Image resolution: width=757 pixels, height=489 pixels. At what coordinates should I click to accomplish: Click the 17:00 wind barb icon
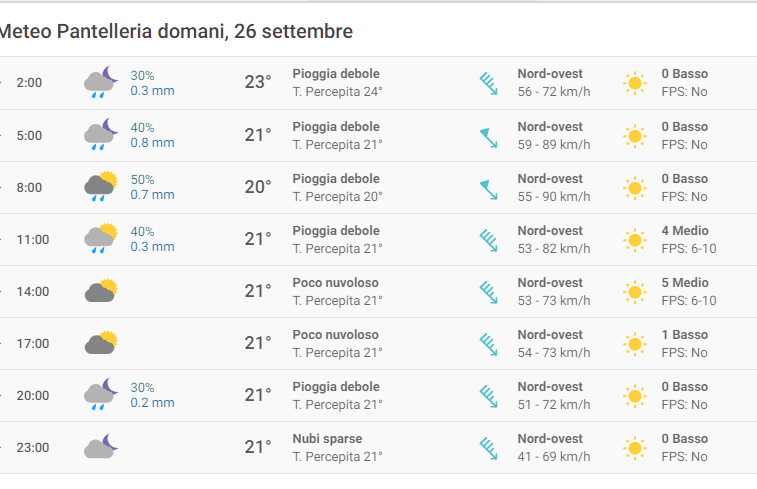point(488,344)
